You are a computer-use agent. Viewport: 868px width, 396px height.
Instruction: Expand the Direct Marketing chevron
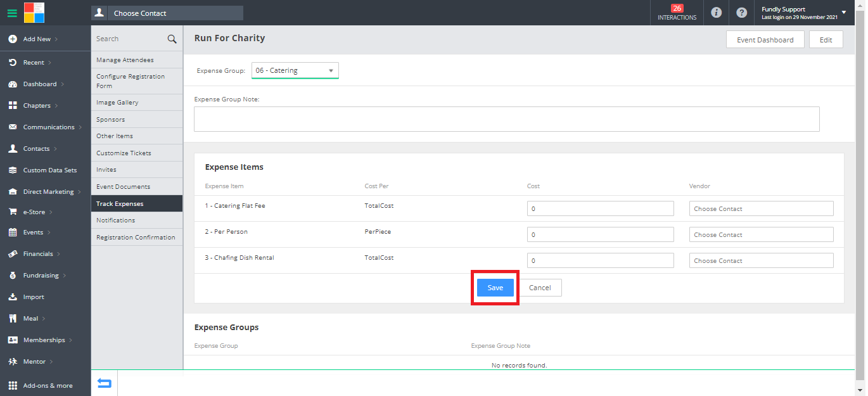(x=79, y=192)
